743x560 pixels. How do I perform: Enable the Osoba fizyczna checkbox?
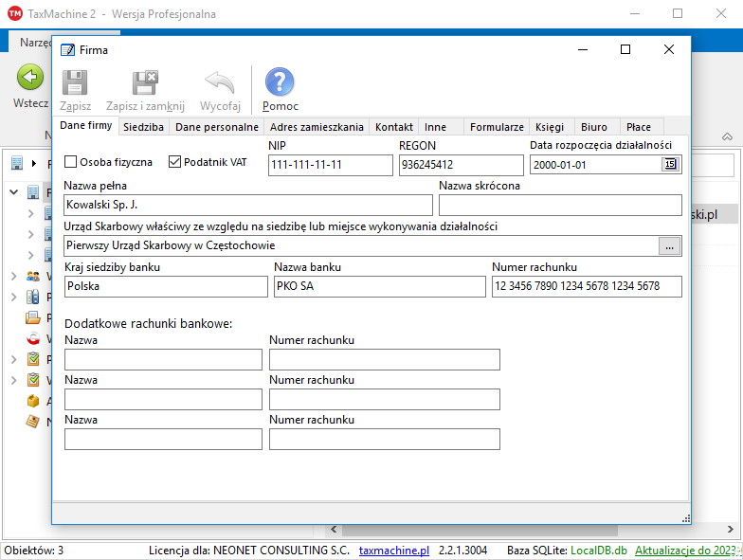click(70, 162)
